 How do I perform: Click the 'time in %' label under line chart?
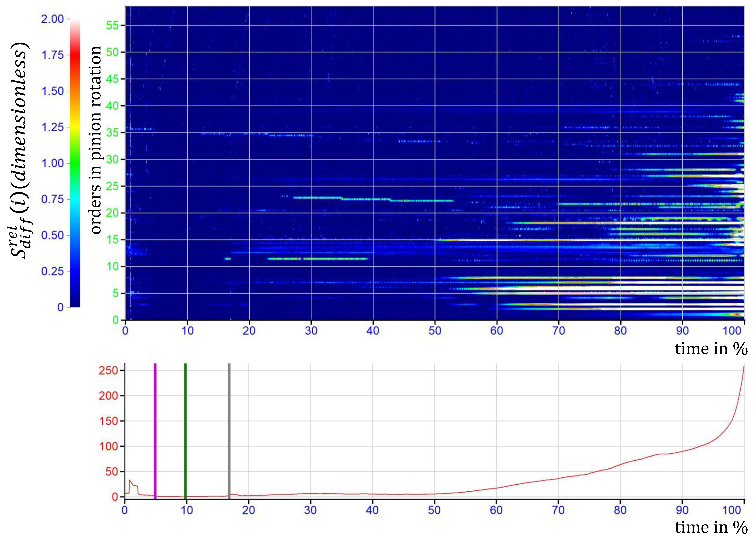pyautogui.click(x=711, y=527)
